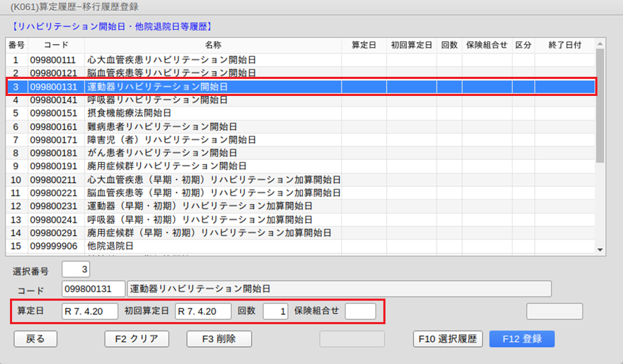This screenshot has width=623, height=364.
Task: Click the 選択番号 input field
Action: (x=75, y=269)
